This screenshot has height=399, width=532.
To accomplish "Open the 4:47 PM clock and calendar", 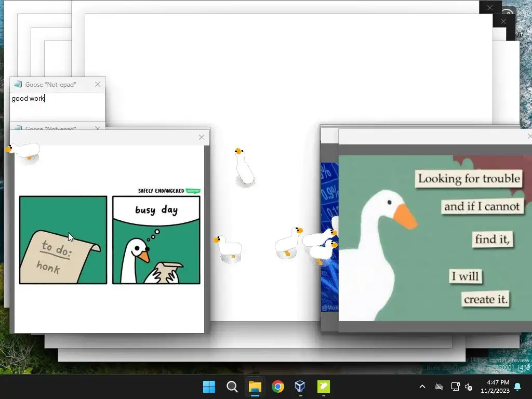I will [495, 387].
